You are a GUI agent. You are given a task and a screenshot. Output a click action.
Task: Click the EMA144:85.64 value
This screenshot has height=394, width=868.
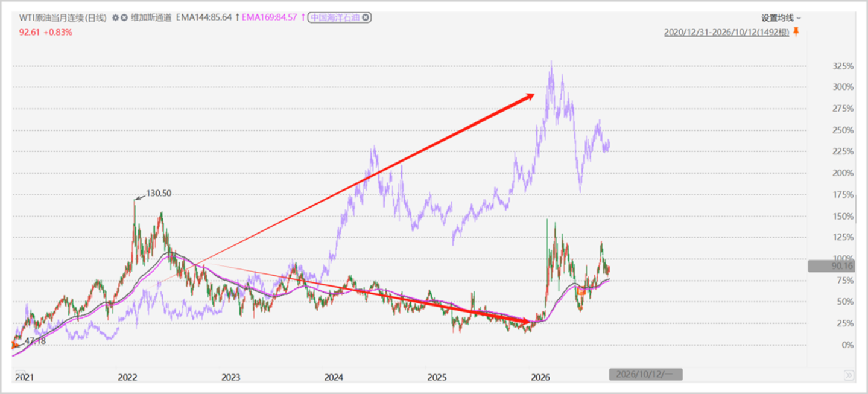coord(204,18)
